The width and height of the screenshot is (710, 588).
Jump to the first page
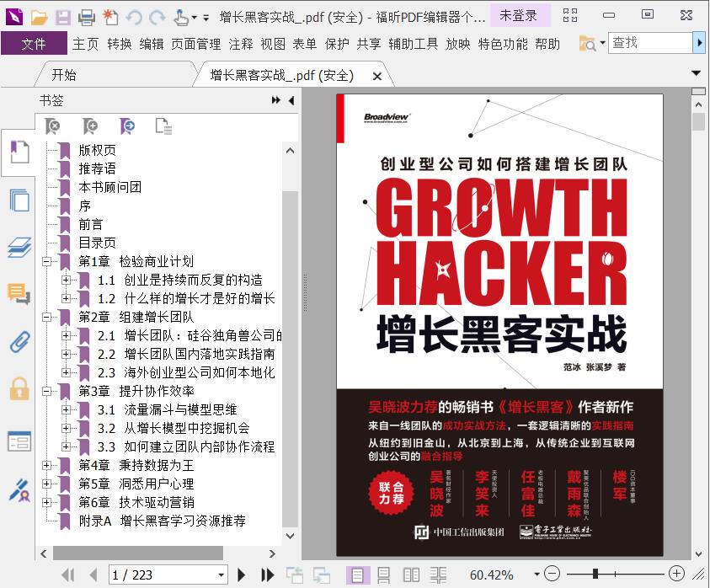click(x=68, y=575)
